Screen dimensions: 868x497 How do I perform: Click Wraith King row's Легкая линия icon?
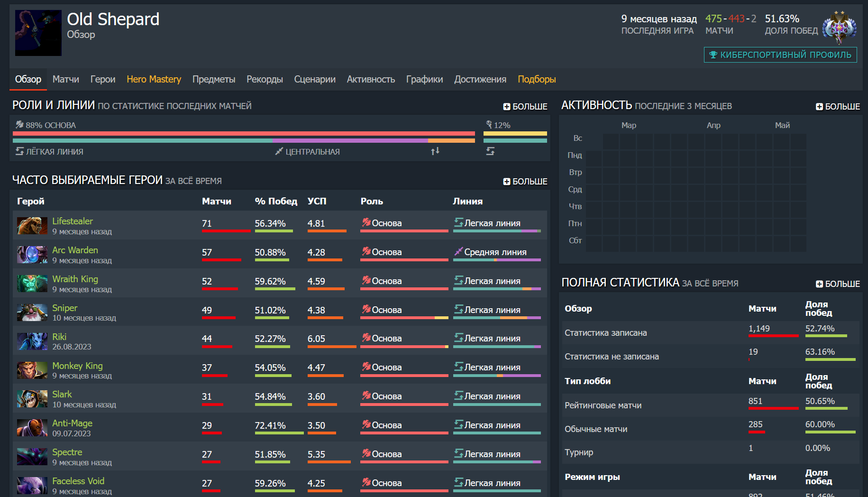458,280
